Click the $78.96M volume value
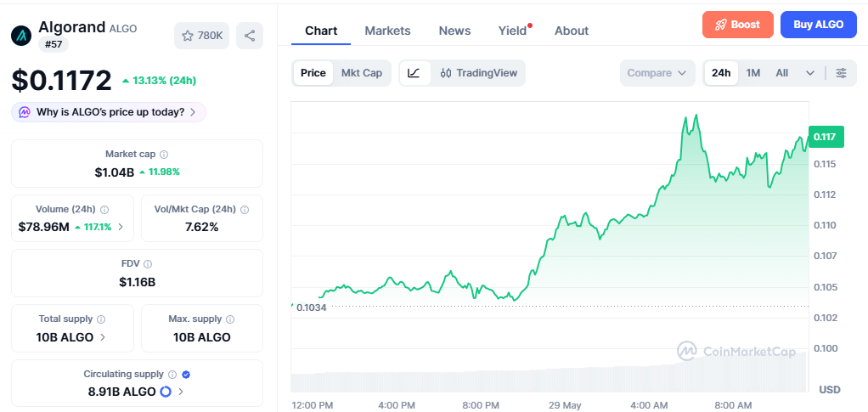This screenshot has height=412, width=868. (43, 227)
